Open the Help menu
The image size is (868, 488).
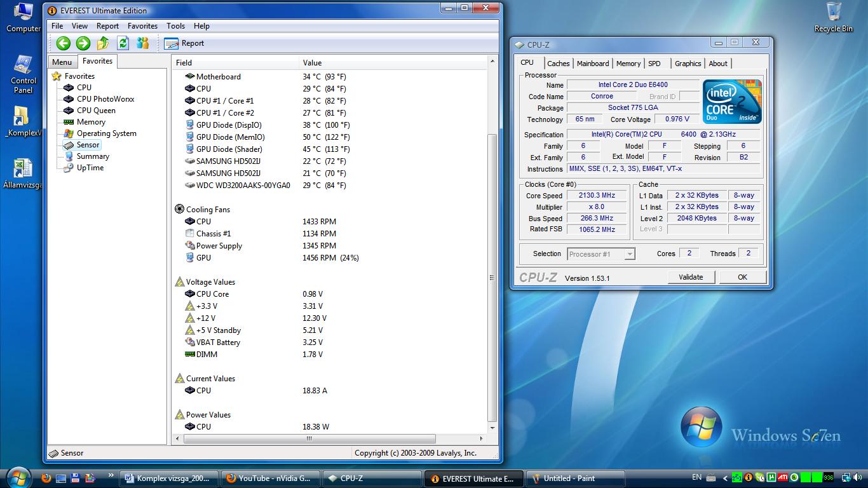pos(201,26)
